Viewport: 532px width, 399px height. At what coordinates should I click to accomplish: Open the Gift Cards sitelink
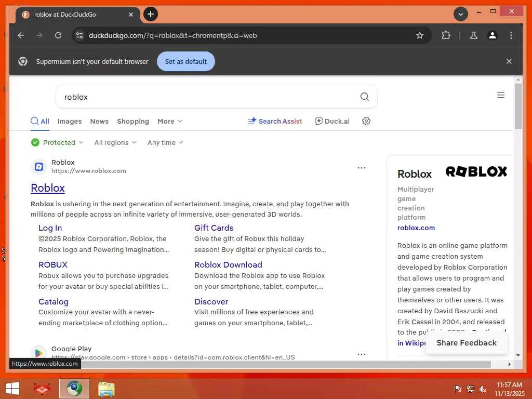coord(214,228)
